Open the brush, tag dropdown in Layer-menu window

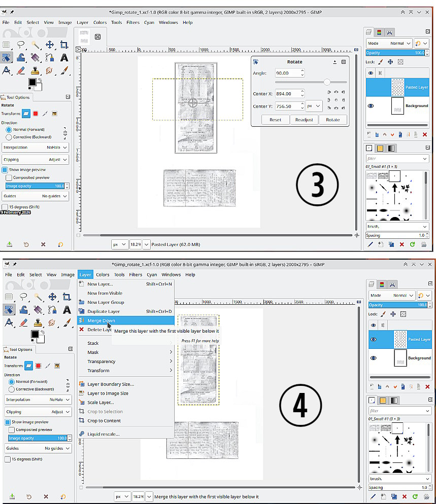click(x=400, y=479)
